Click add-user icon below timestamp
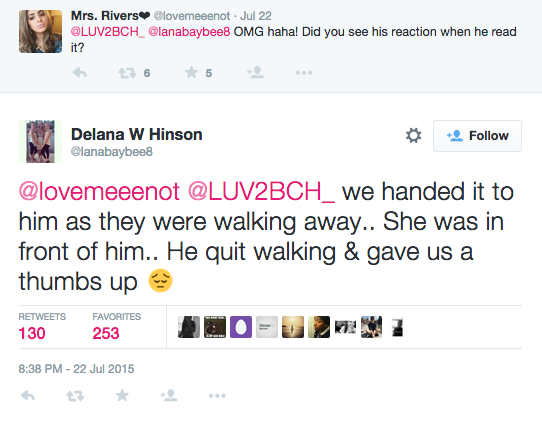 (x=169, y=395)
